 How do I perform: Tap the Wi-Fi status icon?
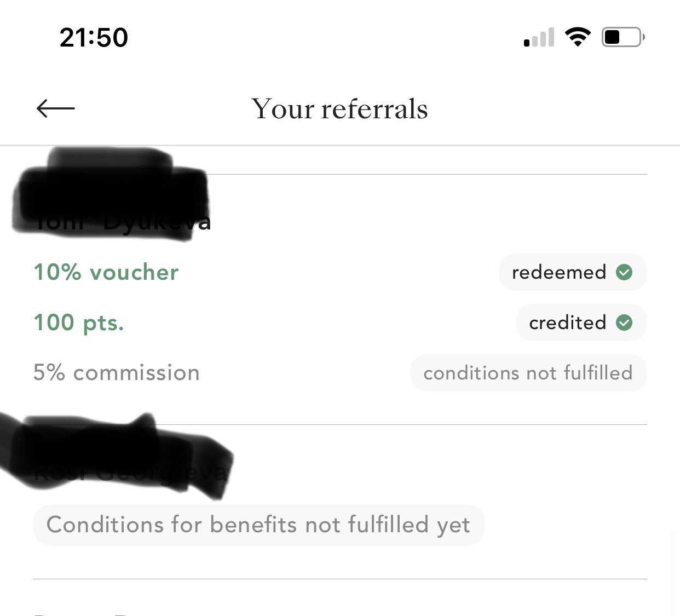pyautogui.click(x=578, y=37)
